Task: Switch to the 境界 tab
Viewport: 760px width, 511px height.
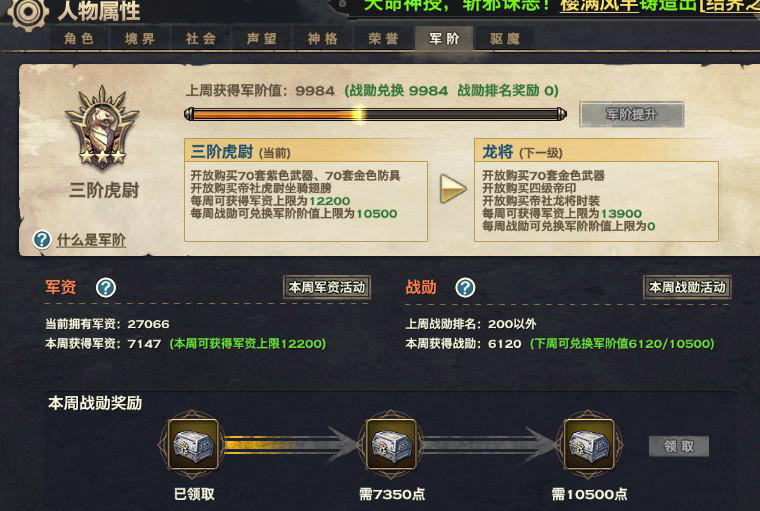Action: (x=140, y=38)
